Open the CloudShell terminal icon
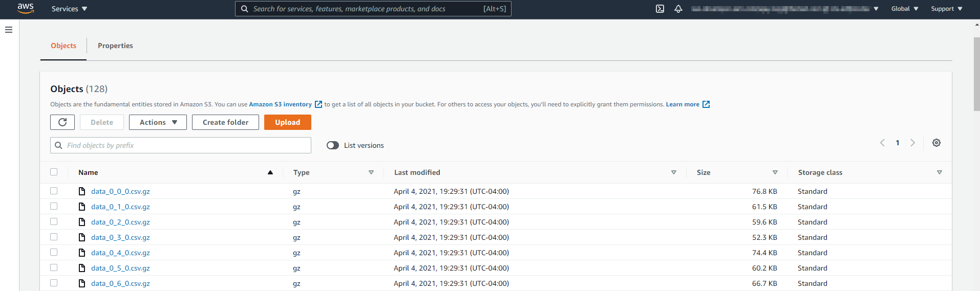980x291 pixels. point(660,9)
